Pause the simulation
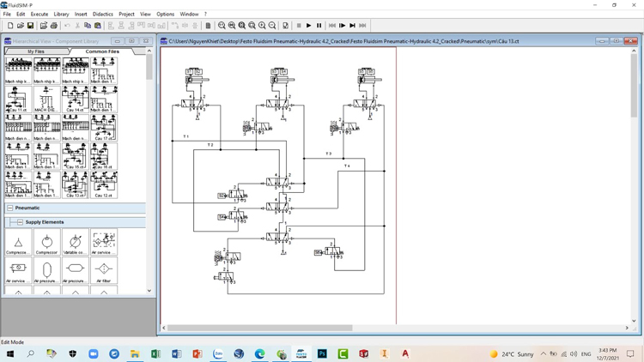The image size is (644, 362). point(319,26)
